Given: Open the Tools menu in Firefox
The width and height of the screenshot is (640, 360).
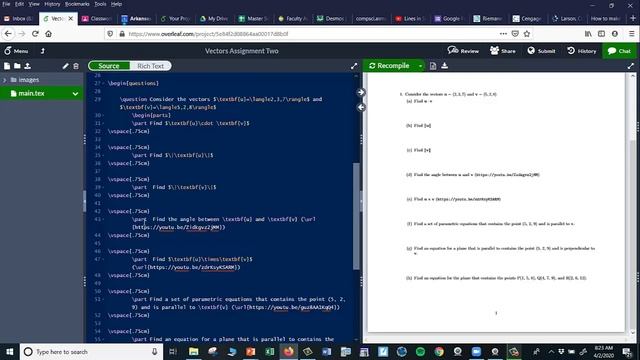Looking at the screenshot, I should (100, 4).
